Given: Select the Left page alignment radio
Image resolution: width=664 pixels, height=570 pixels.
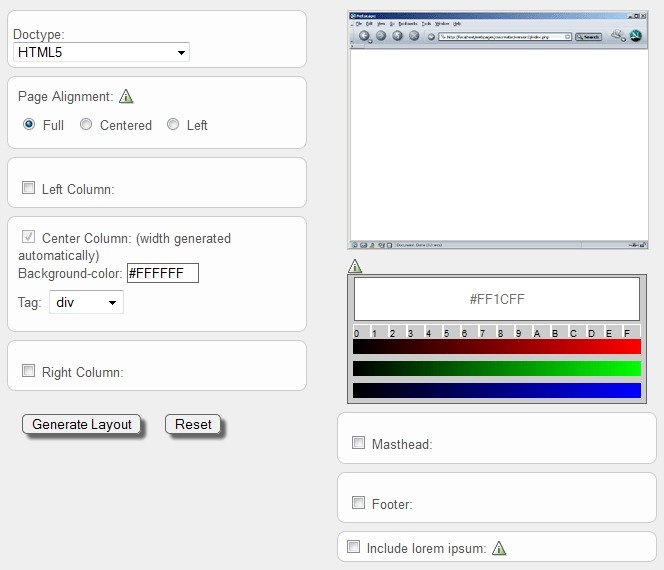Looking at the screenshot, I should [173, 124].
